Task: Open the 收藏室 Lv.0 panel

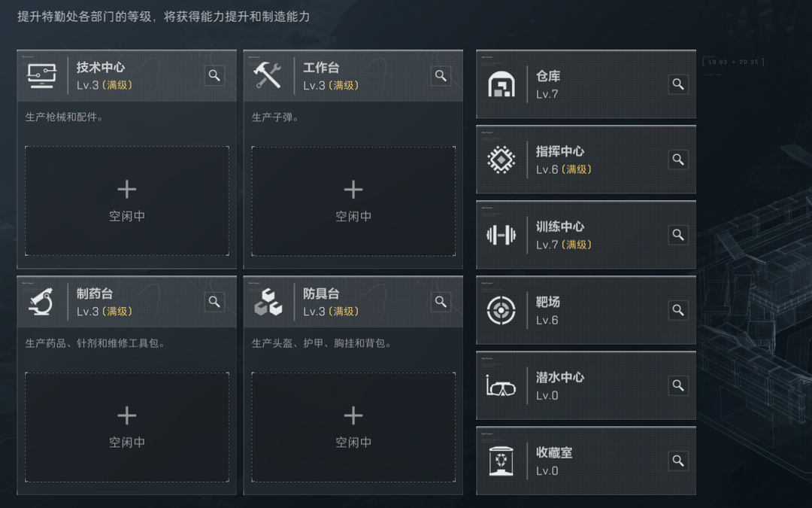Action: pos(586,461)
